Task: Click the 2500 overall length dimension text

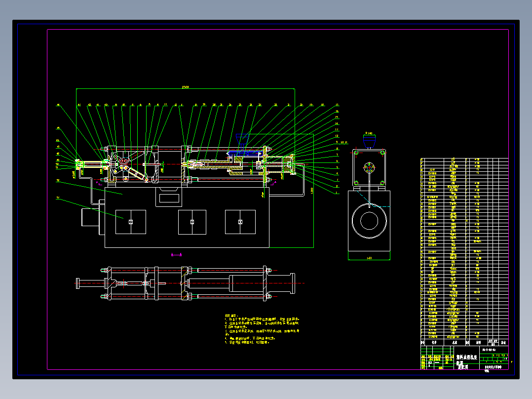Action: (185, 87)
